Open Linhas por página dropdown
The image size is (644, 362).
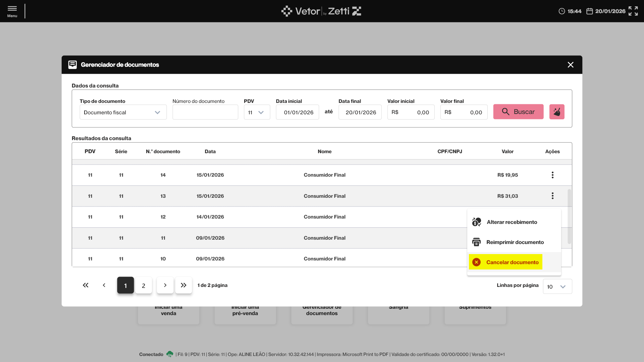coord(557,287)
